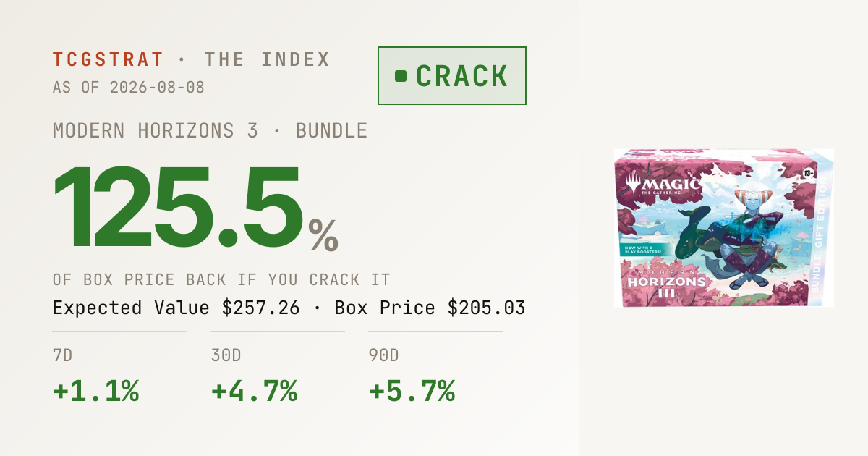Select the AS OF 2026-08-08 date label
The image size is (868, 456).
[x=129, y=88]
